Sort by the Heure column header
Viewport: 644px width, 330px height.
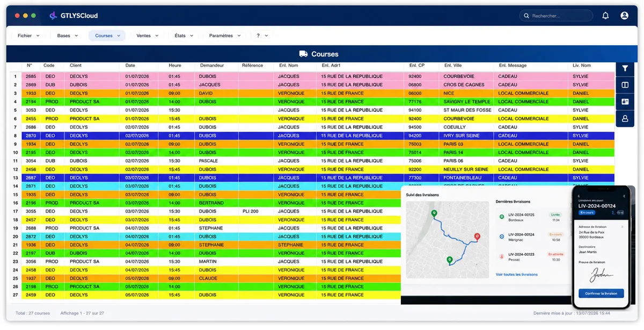tap(175, 66)
